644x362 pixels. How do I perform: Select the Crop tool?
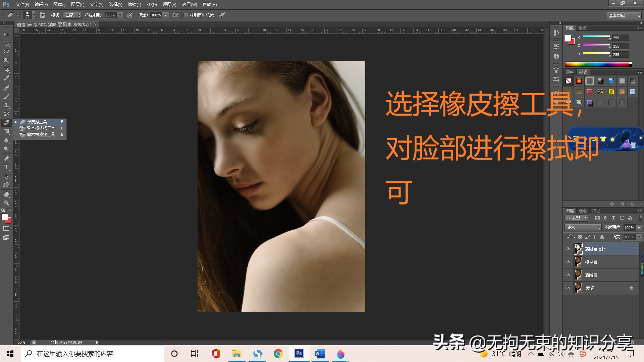(x=6, y=69)
